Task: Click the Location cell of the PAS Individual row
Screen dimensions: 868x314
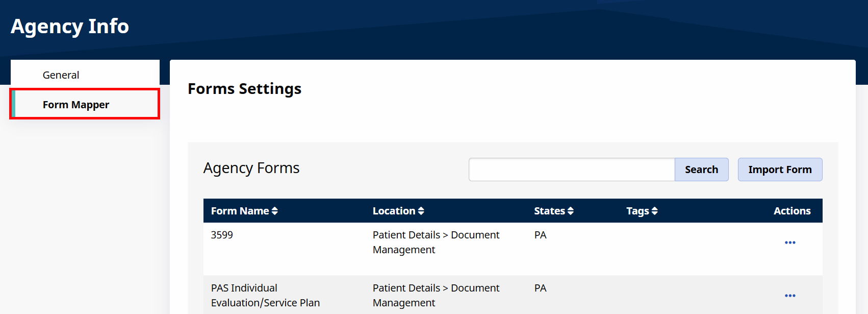Action: [x=436, y=295]
